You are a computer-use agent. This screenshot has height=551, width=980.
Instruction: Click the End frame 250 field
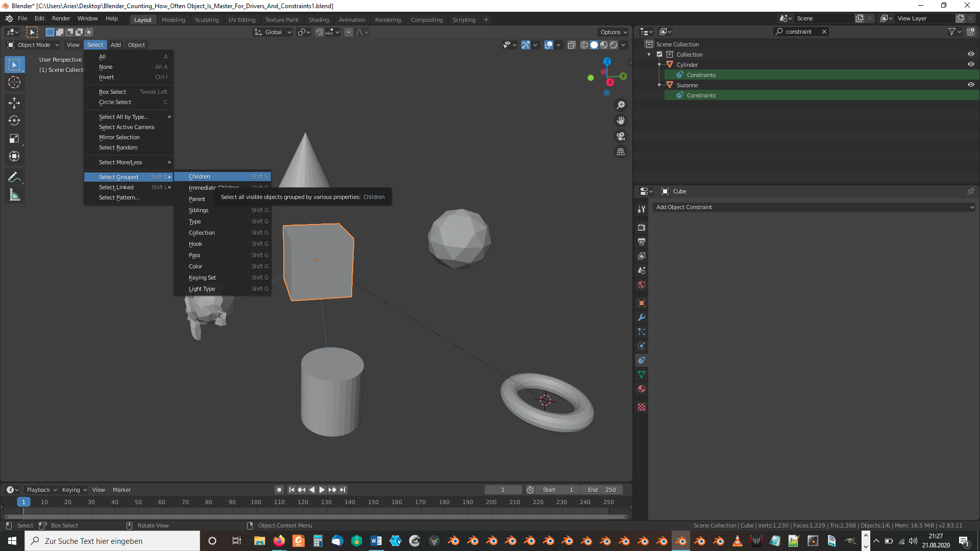coord(602,490)
